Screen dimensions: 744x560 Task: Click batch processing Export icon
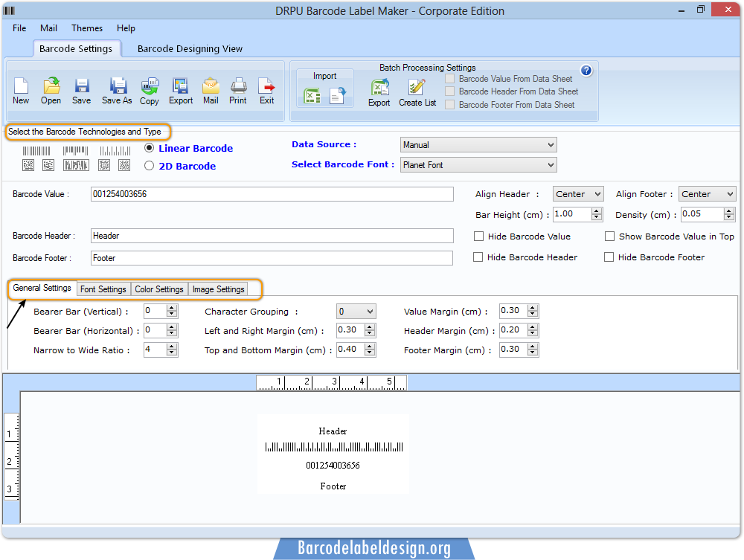379,88
